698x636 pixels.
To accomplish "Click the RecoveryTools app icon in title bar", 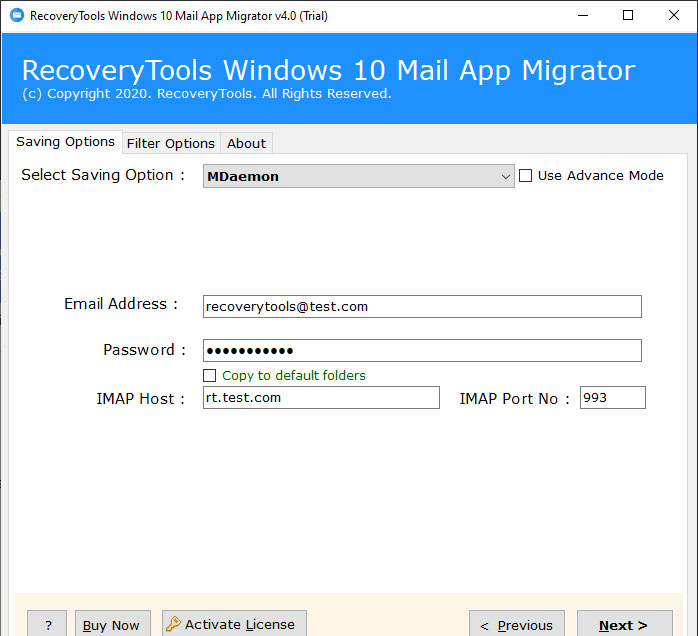I will [x=17, y=16].
